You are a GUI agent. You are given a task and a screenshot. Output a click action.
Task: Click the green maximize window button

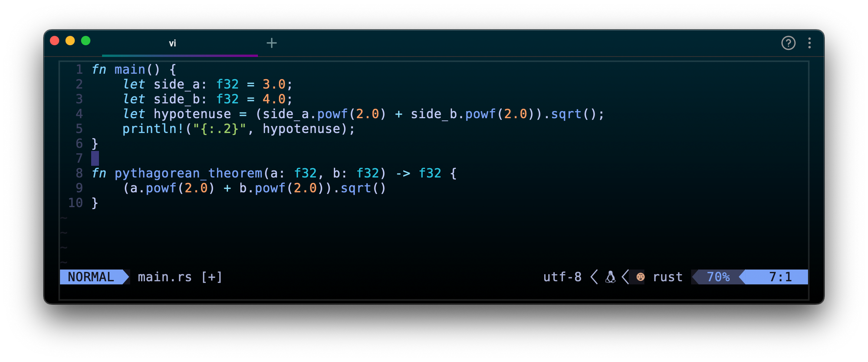pos(86,41)
